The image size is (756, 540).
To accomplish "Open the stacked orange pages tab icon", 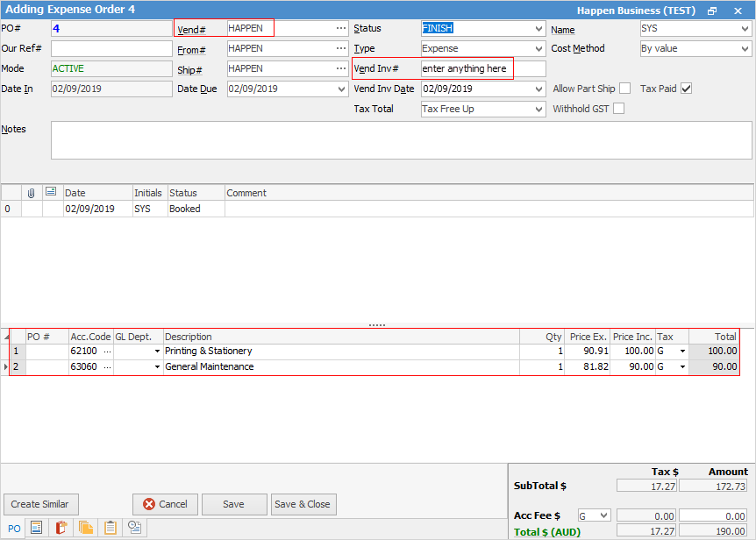I will pyautogui.click(x=86, y=528).
